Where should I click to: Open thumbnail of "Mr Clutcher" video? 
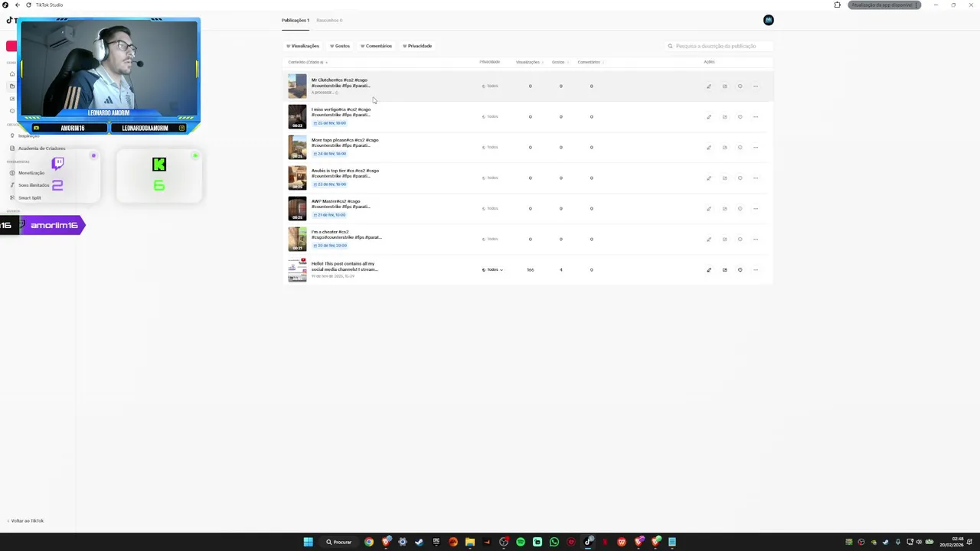point(297,86)
